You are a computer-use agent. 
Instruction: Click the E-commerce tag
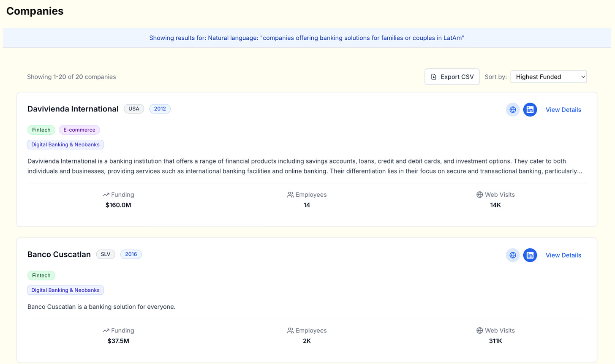point(79,130)
